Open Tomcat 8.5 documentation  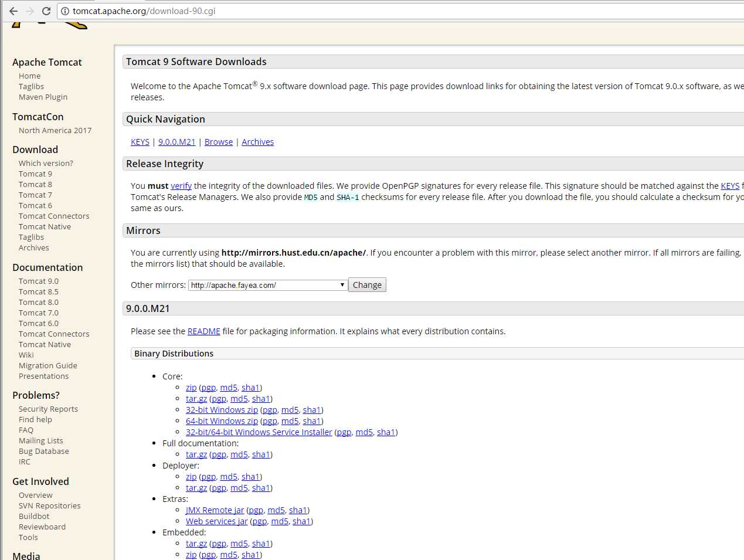click(x=39, y=292)
